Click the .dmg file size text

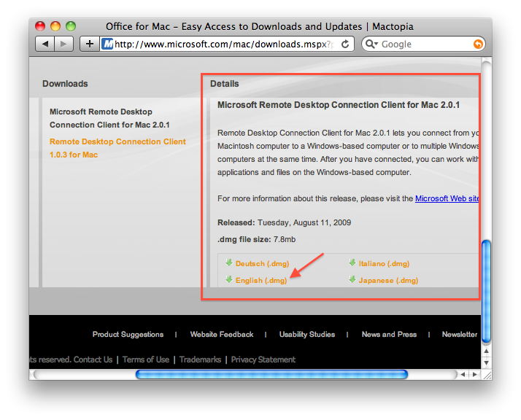pyautogui.click(x=257, y=239)
